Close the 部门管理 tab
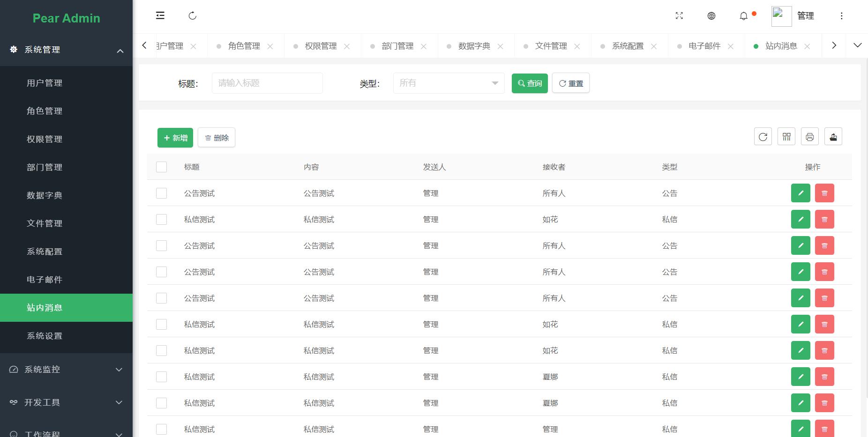This screenshot has height=437, width=868. coord(424,46)
